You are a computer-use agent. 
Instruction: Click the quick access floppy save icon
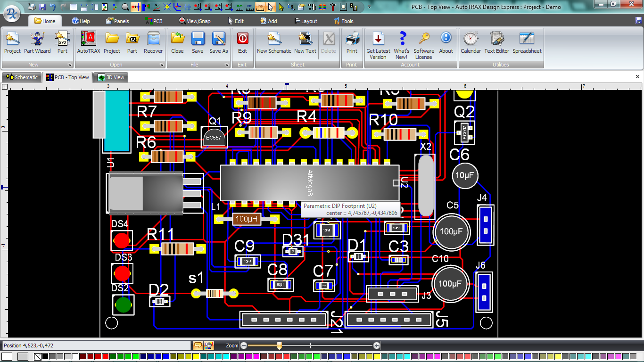[x=42, y=7]
